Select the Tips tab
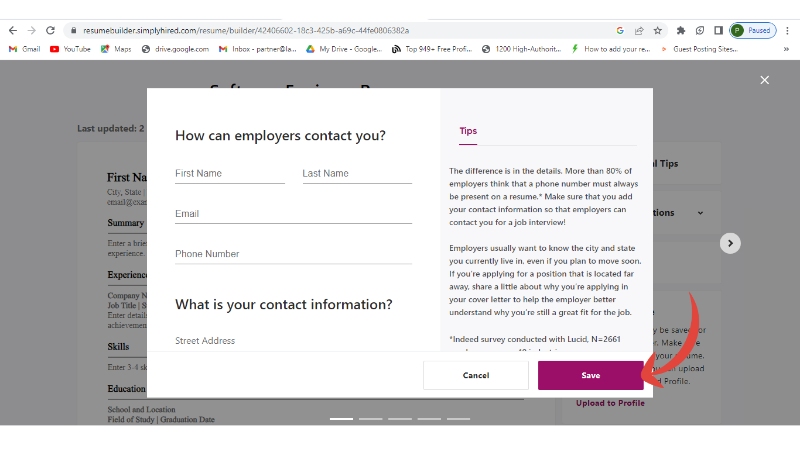Screen dimensions: 800x449 468,131
